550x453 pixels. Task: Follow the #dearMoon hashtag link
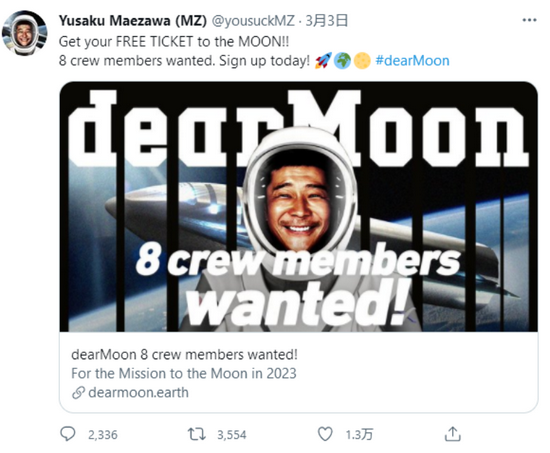(412, 61)
